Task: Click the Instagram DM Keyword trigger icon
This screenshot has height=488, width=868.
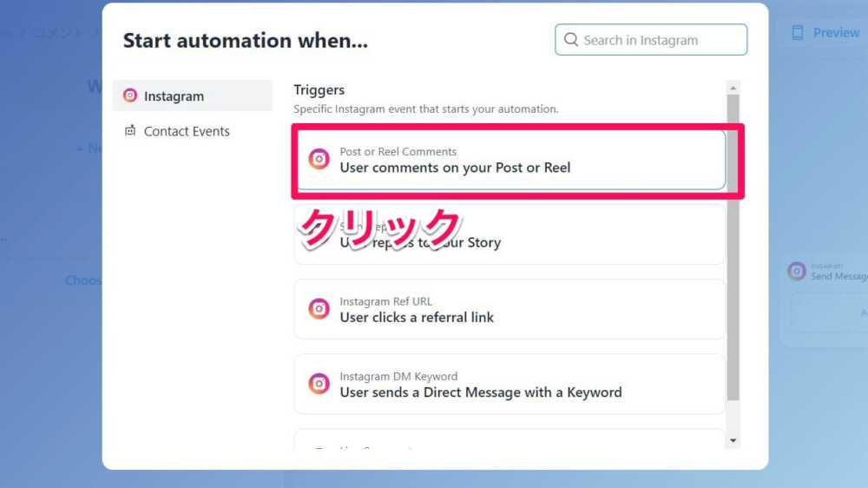Action: tap(319, 384)
